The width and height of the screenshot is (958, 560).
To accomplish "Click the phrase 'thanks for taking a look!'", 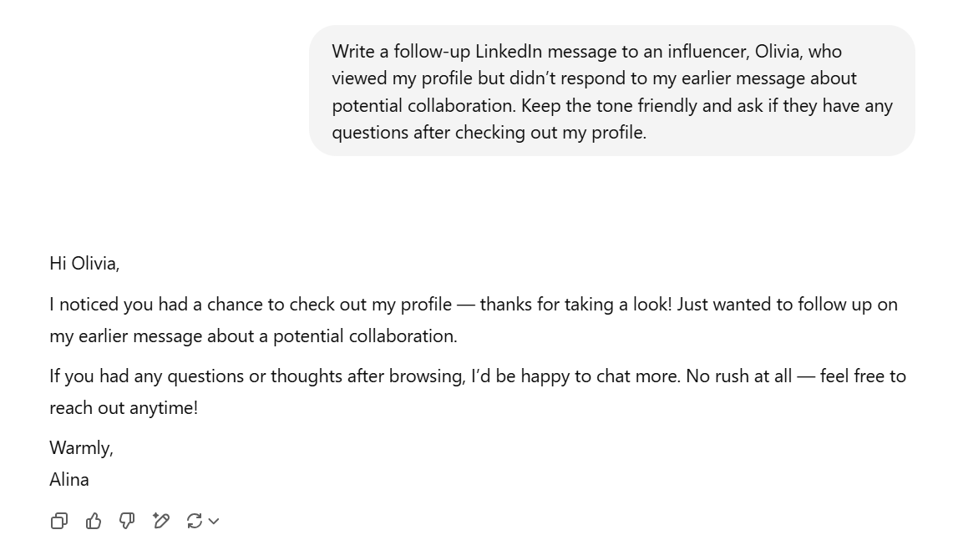I will click(576, 305).
